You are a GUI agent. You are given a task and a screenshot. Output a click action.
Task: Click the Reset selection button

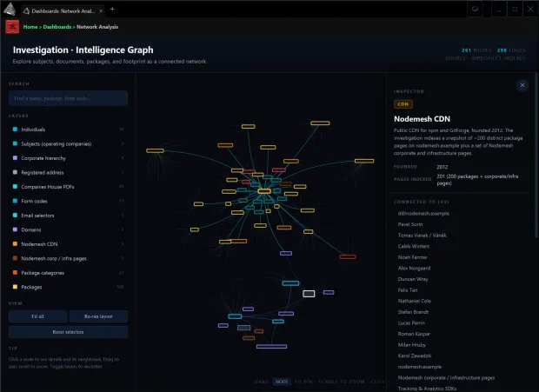click(69, 332)
